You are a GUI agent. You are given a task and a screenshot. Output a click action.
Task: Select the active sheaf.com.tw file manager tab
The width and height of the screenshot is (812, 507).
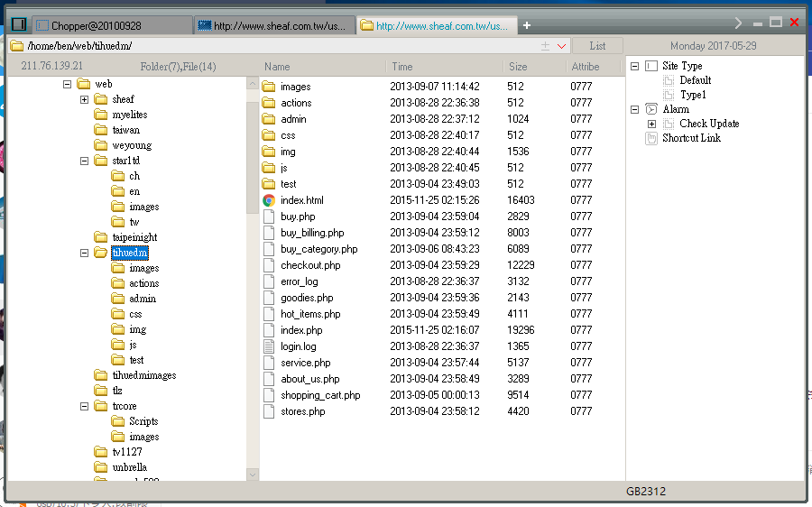click(x=437, y=25)
